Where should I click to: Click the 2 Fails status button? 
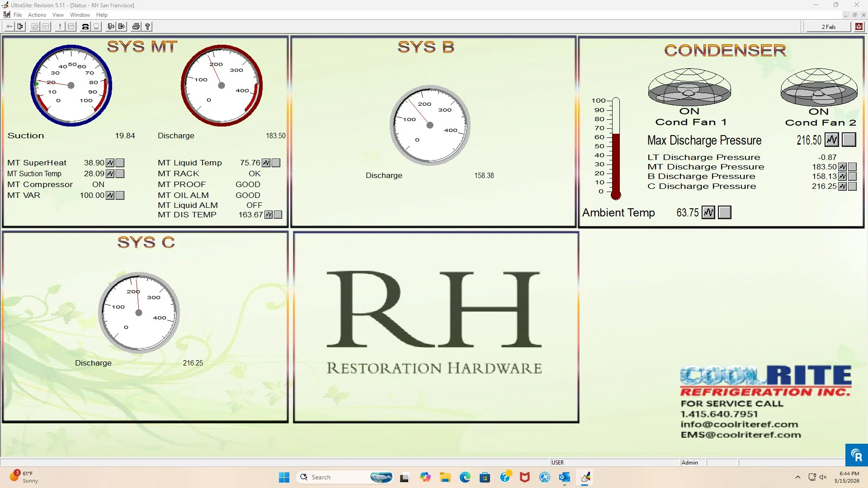coord(829,27)
